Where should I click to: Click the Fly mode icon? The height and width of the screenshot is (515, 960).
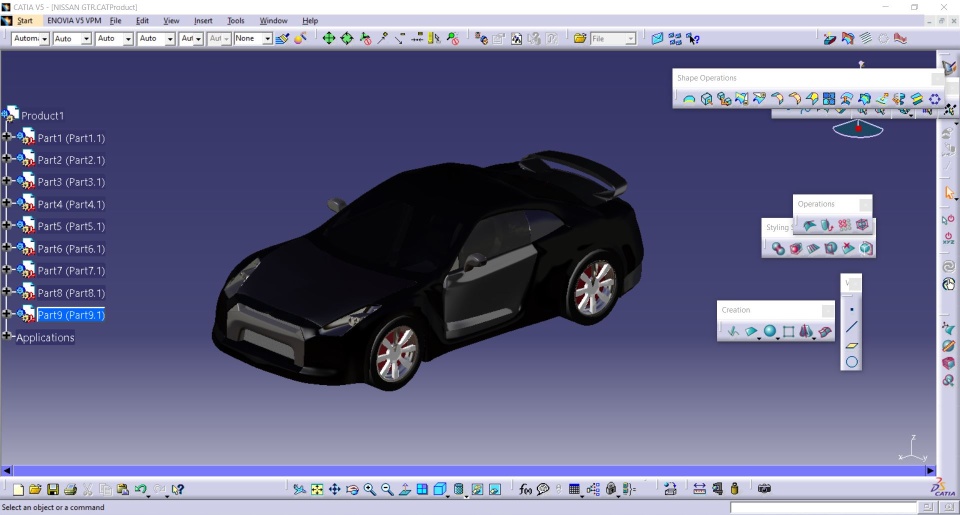click(299, 489)
